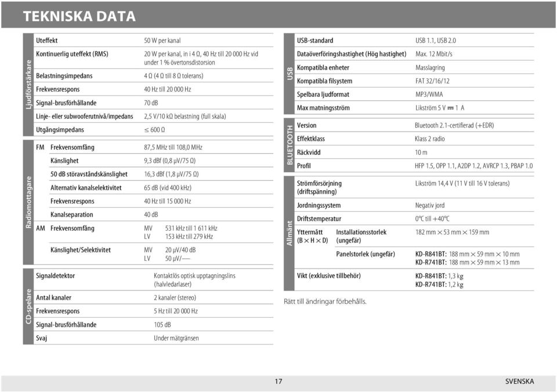
Task: Select the MP3/WMA value
Action: coord(429,95)
